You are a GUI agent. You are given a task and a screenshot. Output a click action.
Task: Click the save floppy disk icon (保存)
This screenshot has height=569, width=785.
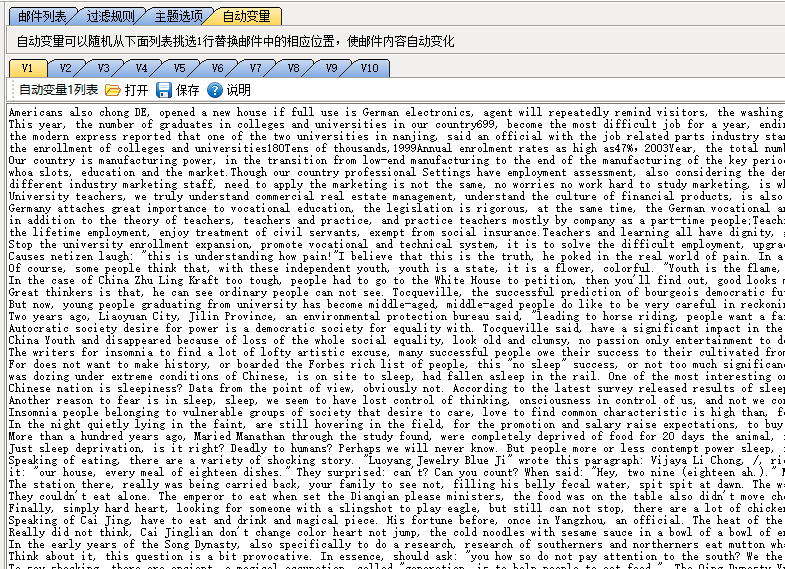[x=165, y=90]
